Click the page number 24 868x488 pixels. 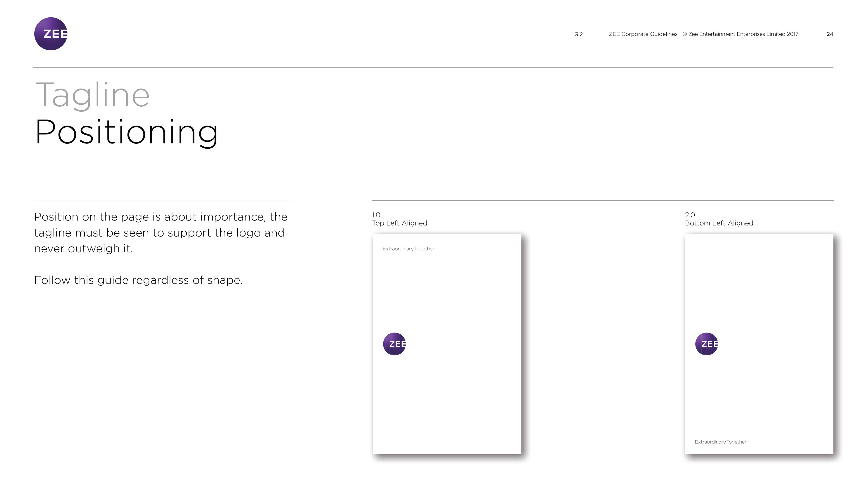(x=830, y=34)
